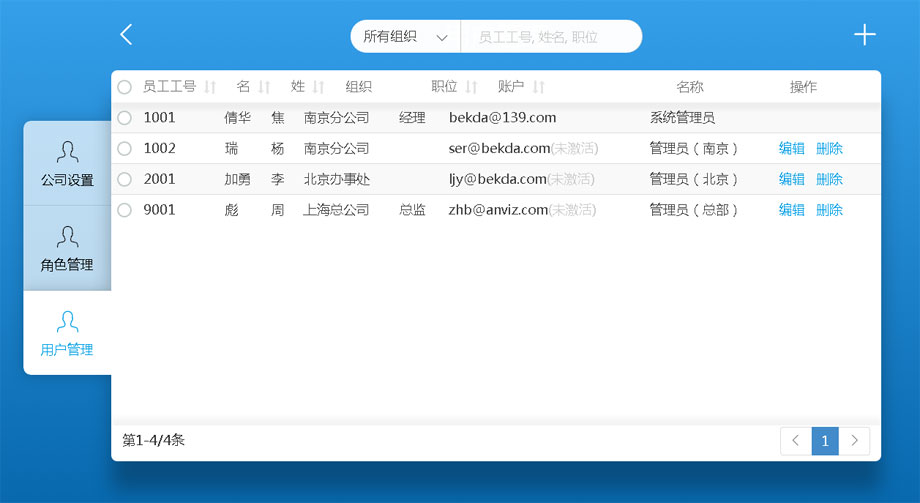Select the row for employee 1001

pyautogui.click(x=125, y=118)
